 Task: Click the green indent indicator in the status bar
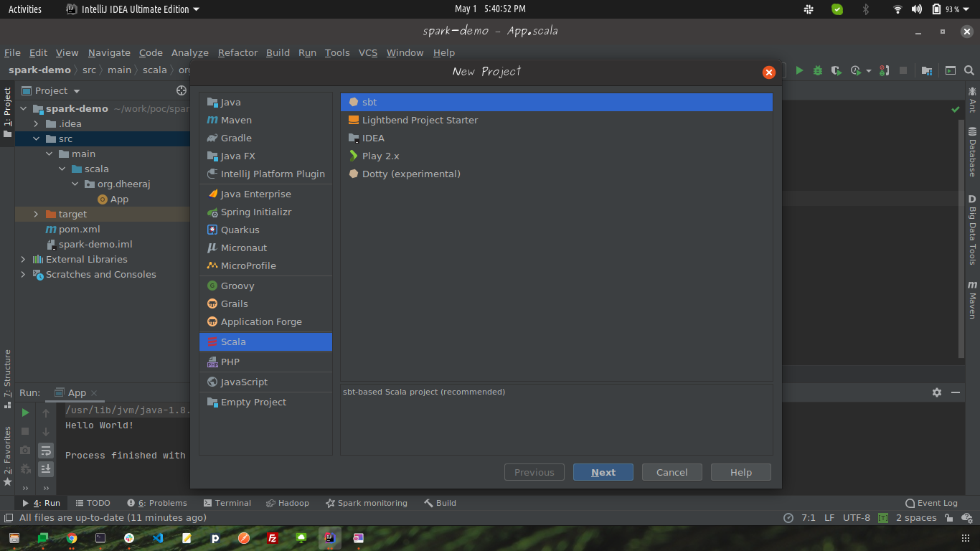883,518
